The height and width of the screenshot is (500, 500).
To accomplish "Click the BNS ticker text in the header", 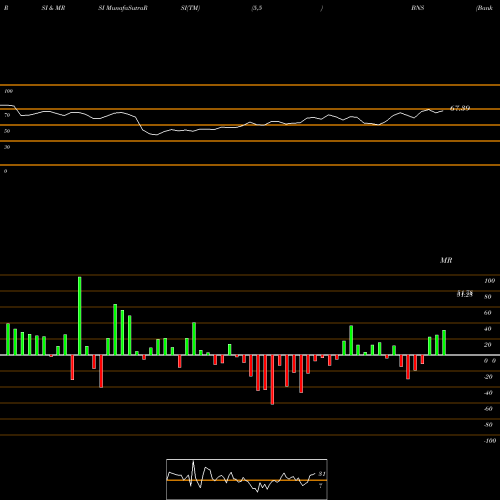I will click(x=418, y=8).
